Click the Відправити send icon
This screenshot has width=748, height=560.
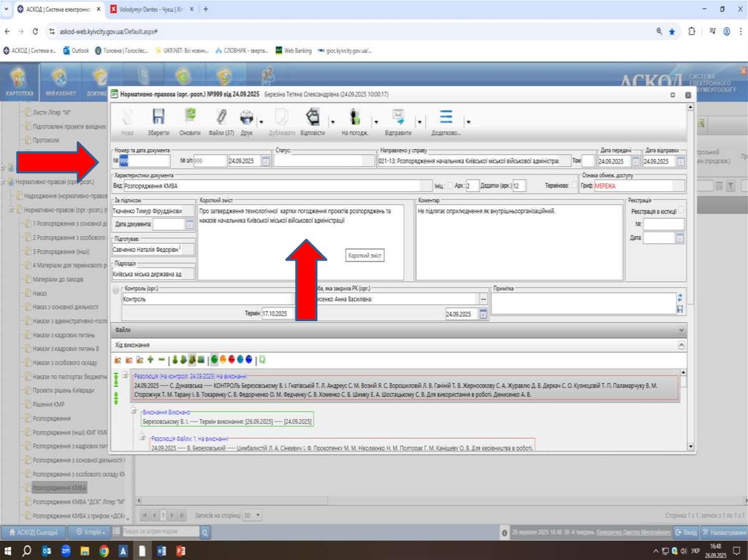(398, 118)
